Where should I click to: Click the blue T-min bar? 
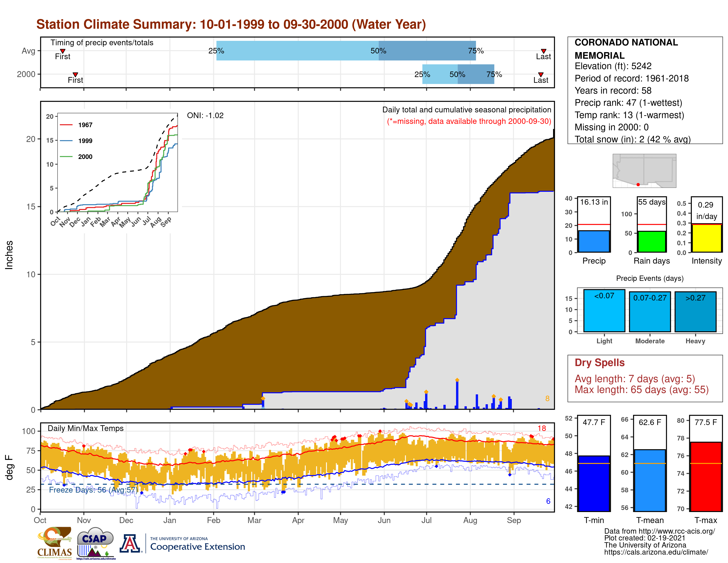(594, 483)
